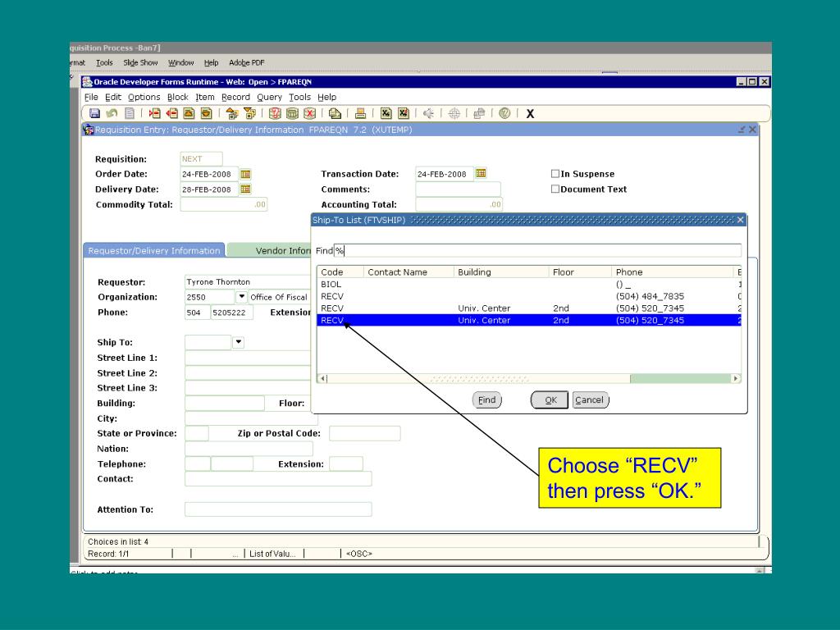
Task: Click the Attention To input field
Action: point(278,509)
